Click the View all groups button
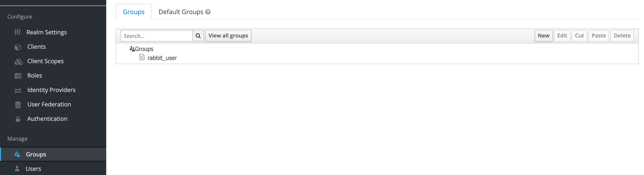The width and height of the screenshot is (644, 175). 228,36
